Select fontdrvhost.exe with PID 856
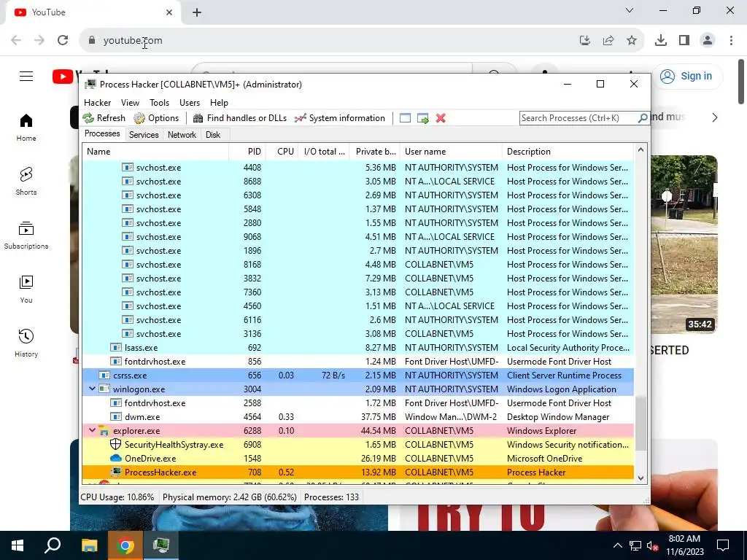Image resolution: width=747 pixels, height=560 pixels. [357, 362]
